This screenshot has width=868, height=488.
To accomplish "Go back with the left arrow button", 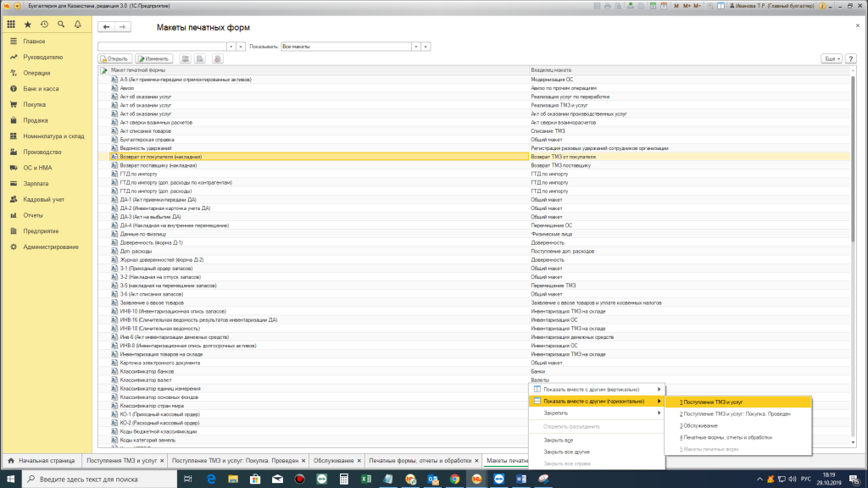I will tap(106, 26).
